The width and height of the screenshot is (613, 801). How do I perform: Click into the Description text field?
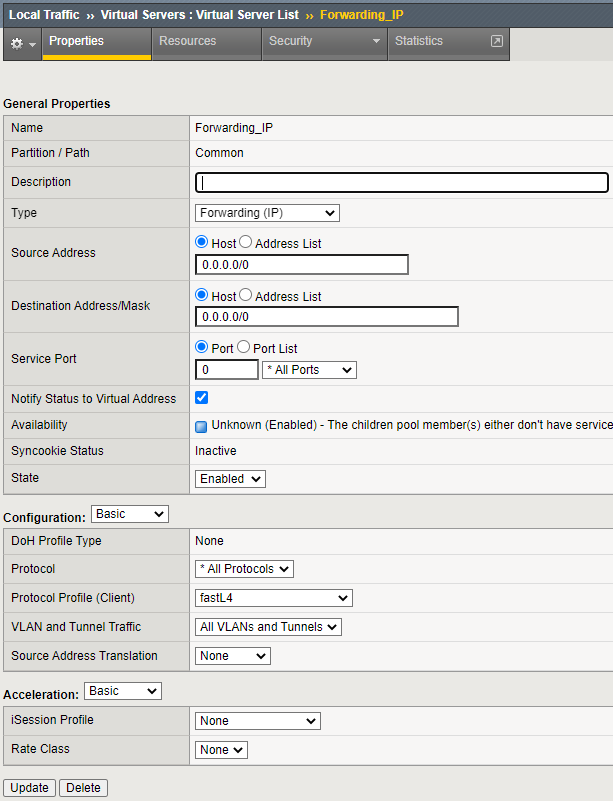pos(401,182)
